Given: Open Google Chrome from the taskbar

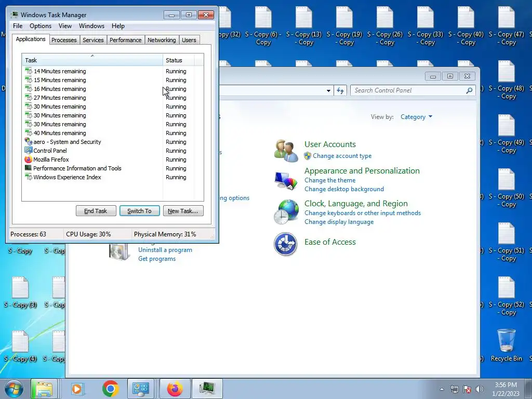Looking at the screenshot, I should coord(110,389).
